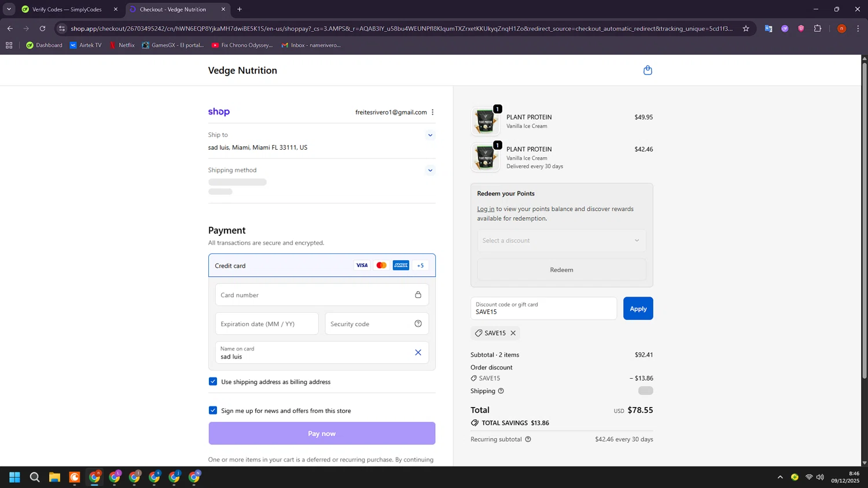The width and height of the screenshot is (868, 488).
Task: Expand the Ship to section
Action: coord(430,135)
